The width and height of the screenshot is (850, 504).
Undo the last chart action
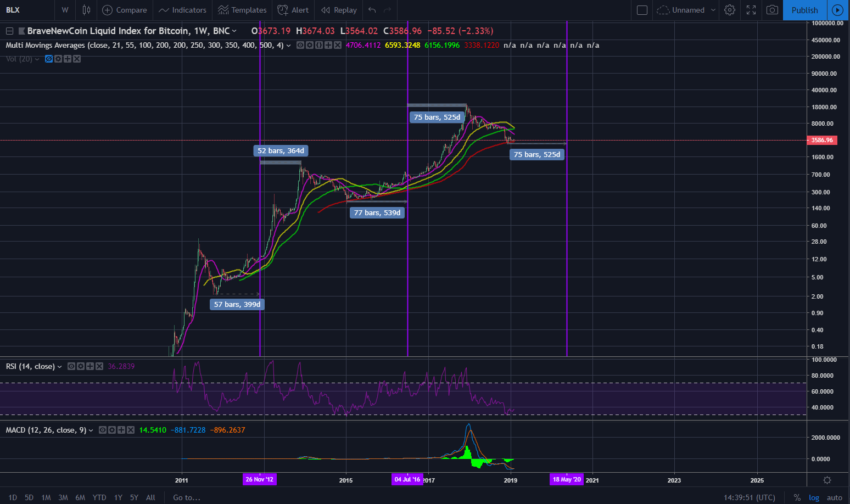click(x=372, y=10)
